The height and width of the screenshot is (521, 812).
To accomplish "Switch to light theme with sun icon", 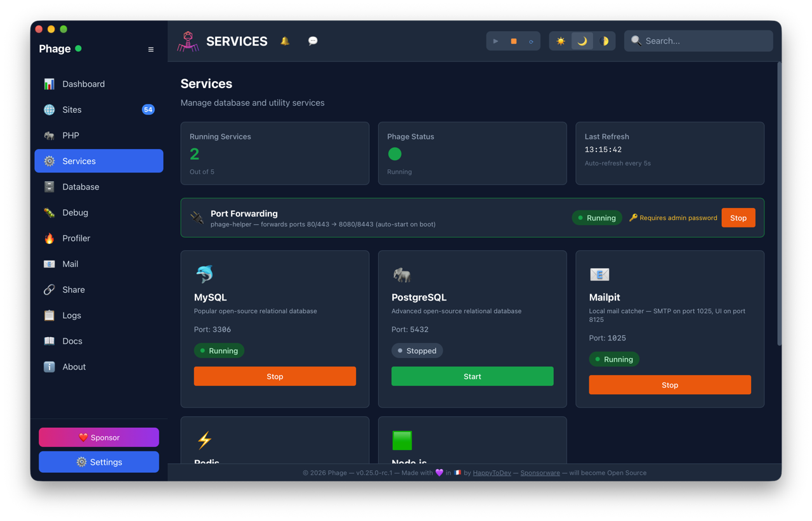I will [x=561, y=41].
